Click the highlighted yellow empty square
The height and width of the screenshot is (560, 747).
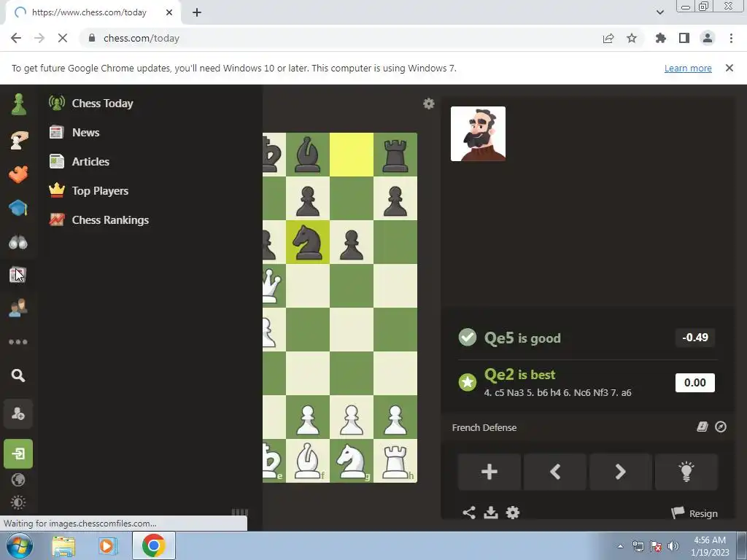pyautogui.click(x=352, y=155)
